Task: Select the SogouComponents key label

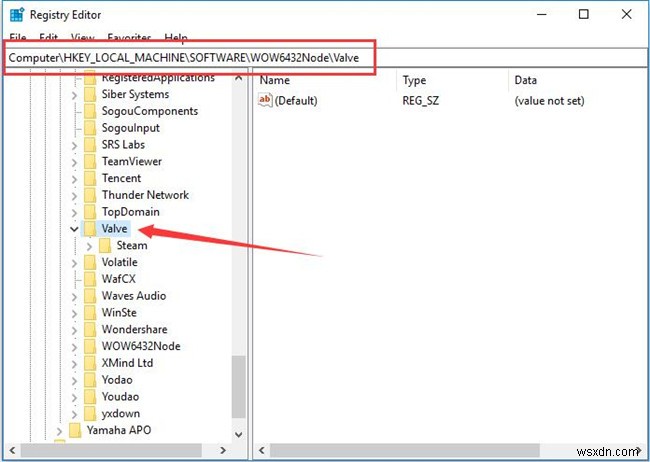Action: point(150,111)
